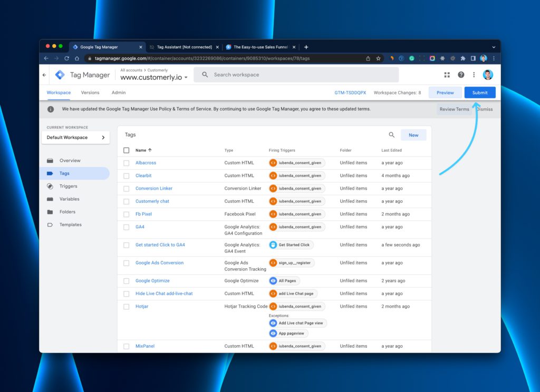Open the Chrome three-dot menu

click(x=494, y=58)
